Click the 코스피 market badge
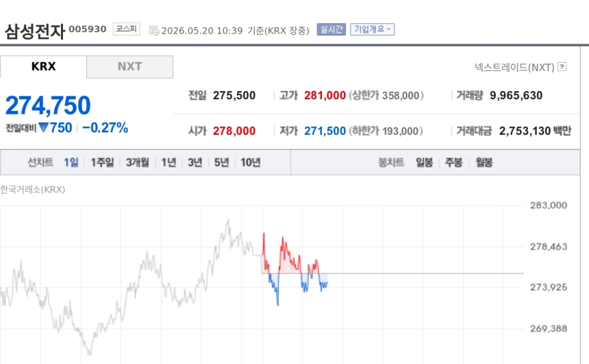This screenshot has width=589, height=364. (126, 29)
